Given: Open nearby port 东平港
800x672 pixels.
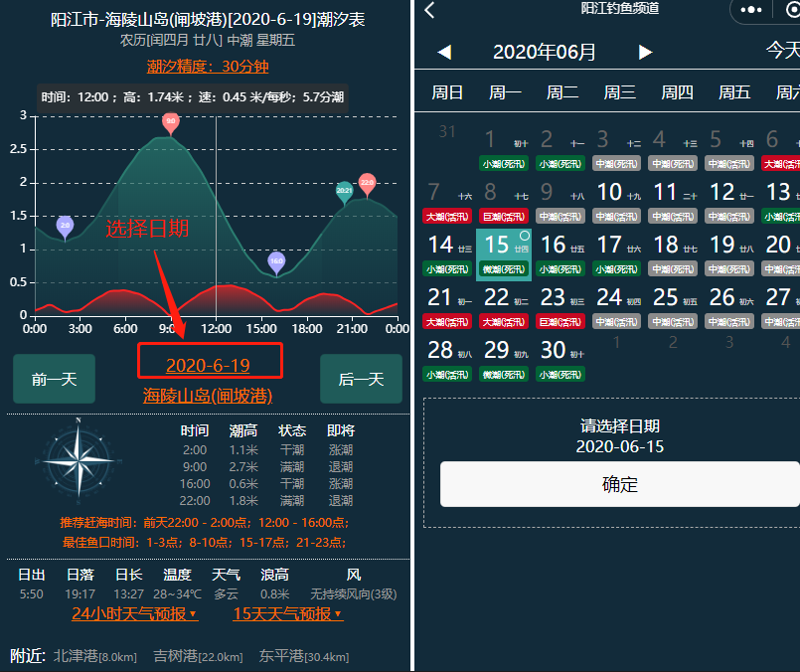Looking at the screenshot, I should [303, 656].
